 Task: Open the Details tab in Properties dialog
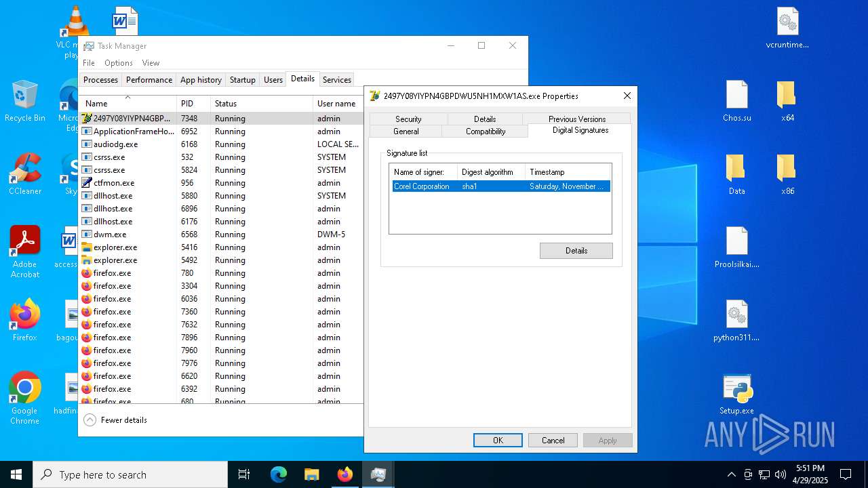485,119
